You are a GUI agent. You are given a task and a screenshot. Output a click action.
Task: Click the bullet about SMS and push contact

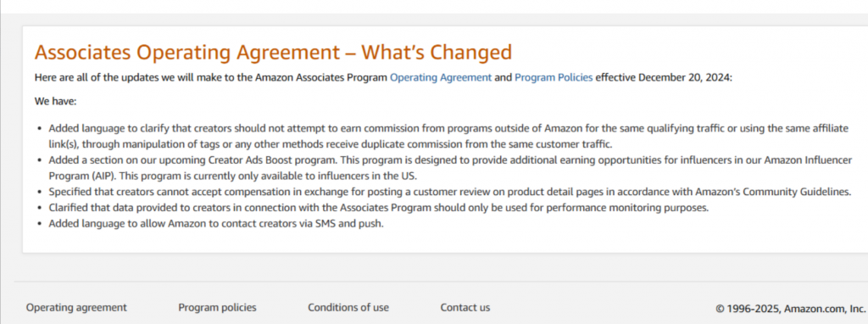tap(216, 224)
